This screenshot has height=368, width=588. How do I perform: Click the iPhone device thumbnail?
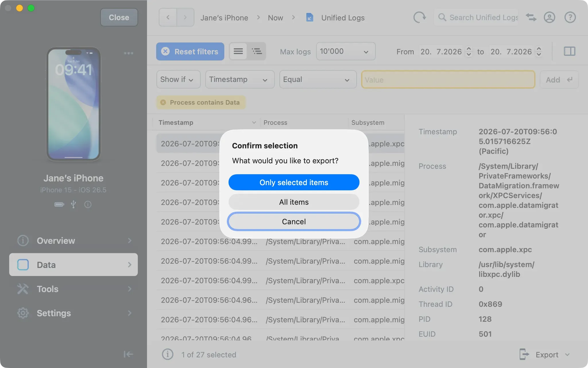point(73,104)
